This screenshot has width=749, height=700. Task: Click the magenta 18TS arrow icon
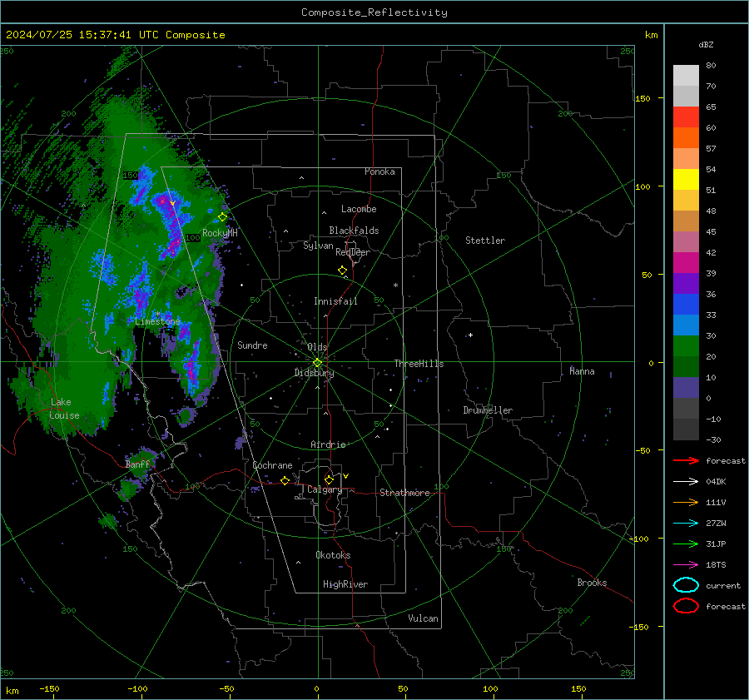pos(686,565)
